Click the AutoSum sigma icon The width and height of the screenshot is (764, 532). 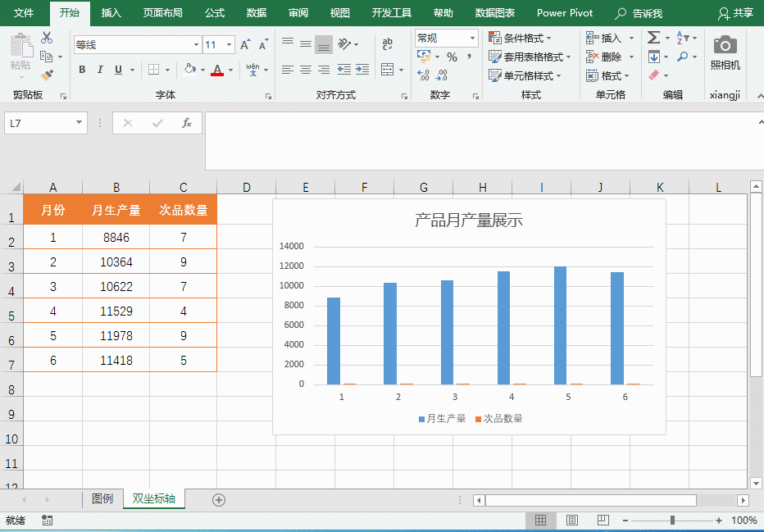pyautogui.click(x=653, y=38)
